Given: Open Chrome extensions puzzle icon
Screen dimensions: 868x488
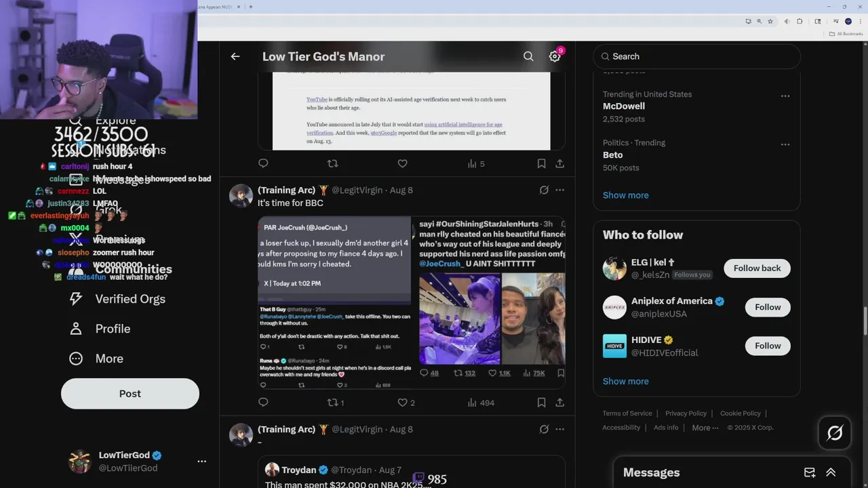Looking at the screenshot, I should [x=800, y=21].
